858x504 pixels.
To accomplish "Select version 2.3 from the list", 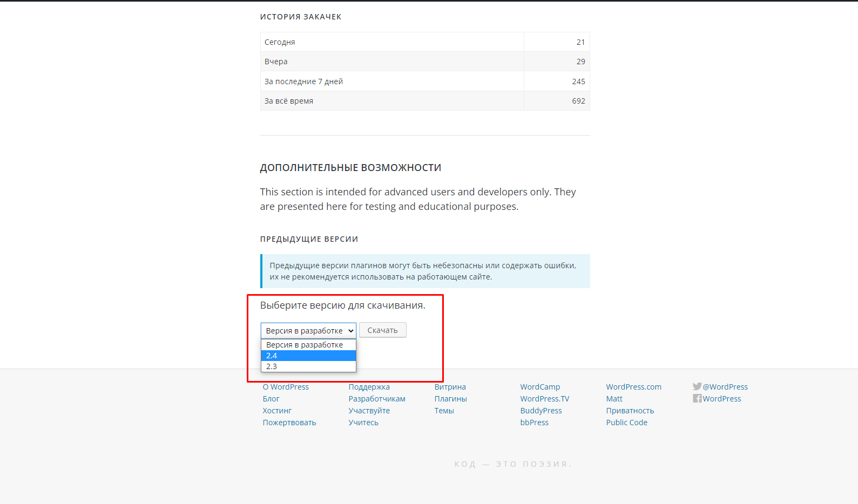I will tap(308, 366).
